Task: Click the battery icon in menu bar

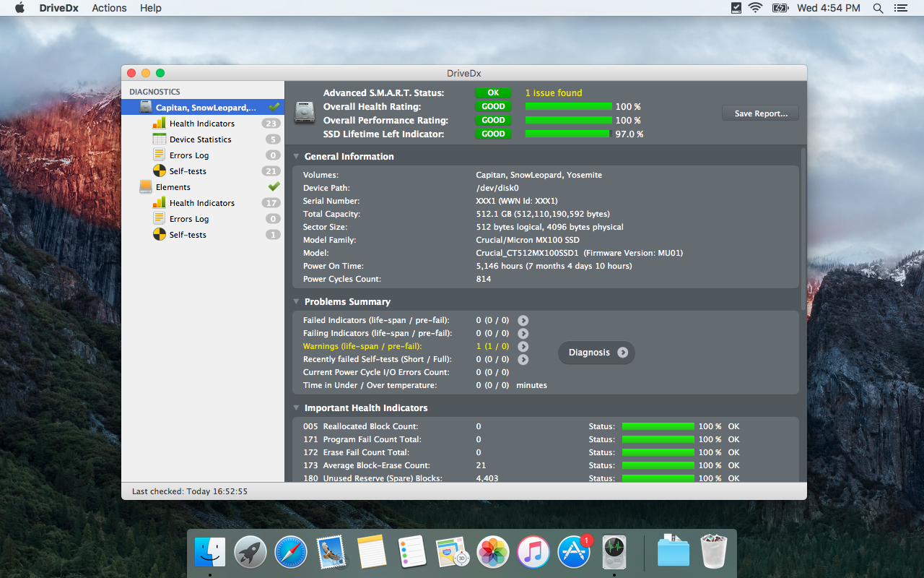Action: (x=780, y=8)
